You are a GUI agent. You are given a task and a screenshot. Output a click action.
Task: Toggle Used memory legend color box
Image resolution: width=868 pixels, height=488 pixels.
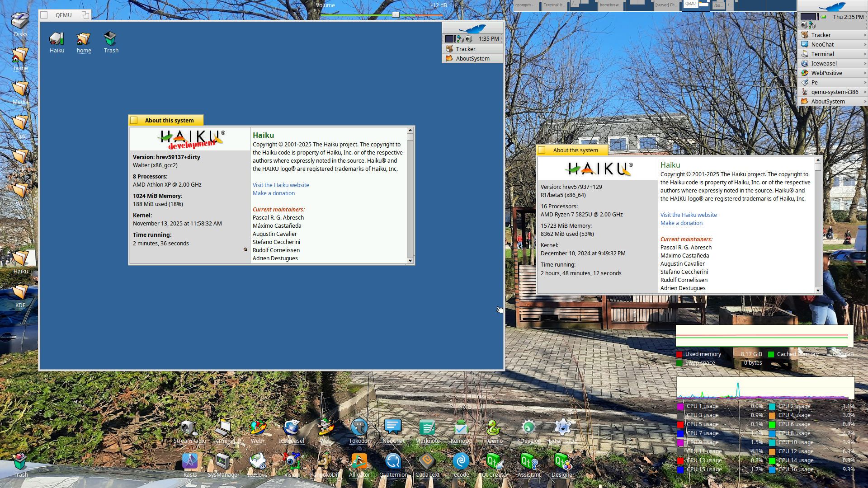click(x=679, y=354)
